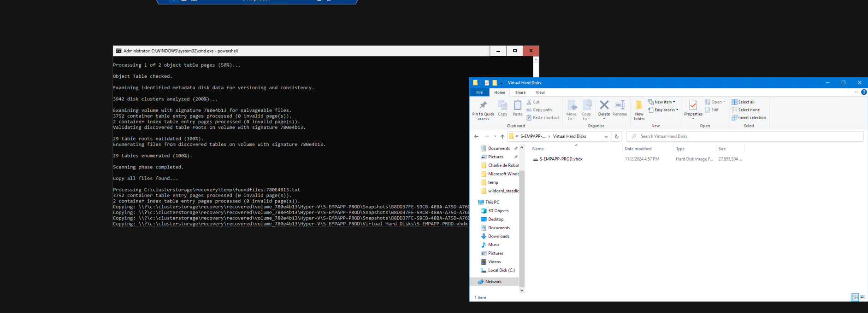Viewport: 868px width, 313px height.
Task: Click the Search Virtual Hard Disks field
Action: pyautogui.click(x=747, y=136)
